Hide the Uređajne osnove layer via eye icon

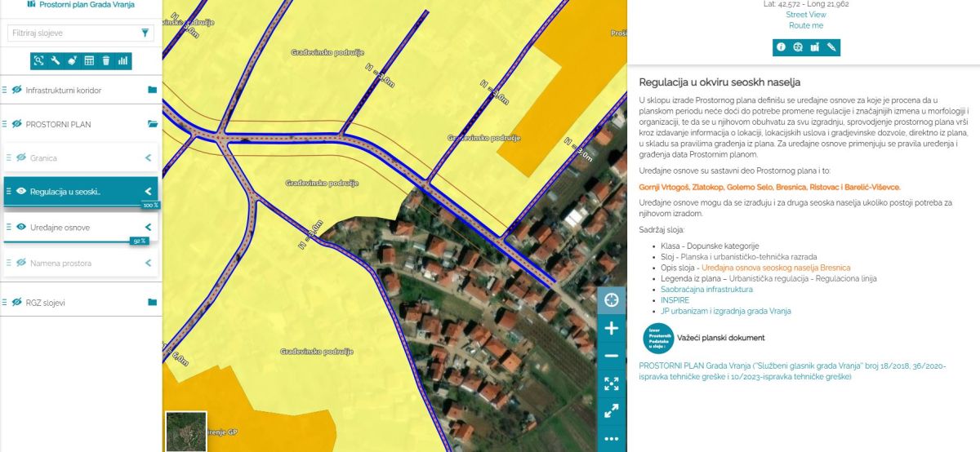[x=21, y=228]
